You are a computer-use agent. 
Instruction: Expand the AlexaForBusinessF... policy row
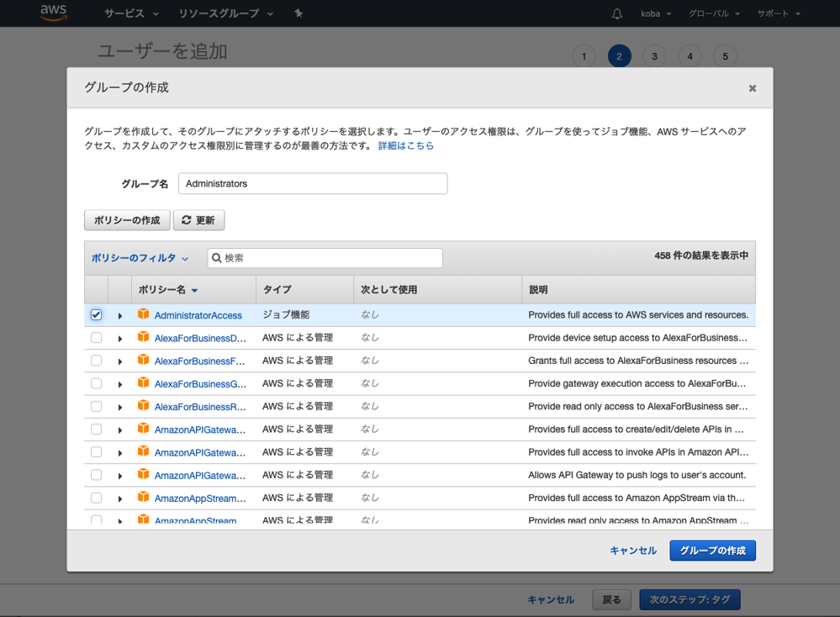coord(120,361)
